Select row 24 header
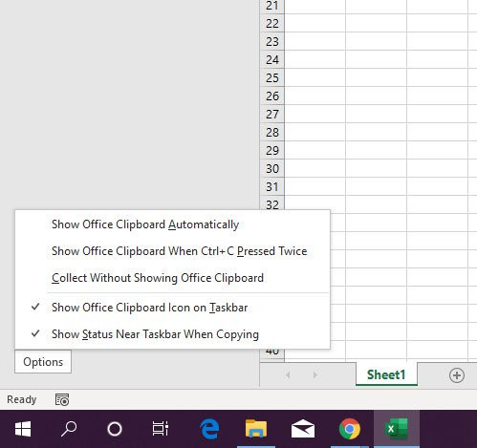Screen dimensions: 477x448 click(272, 59)
